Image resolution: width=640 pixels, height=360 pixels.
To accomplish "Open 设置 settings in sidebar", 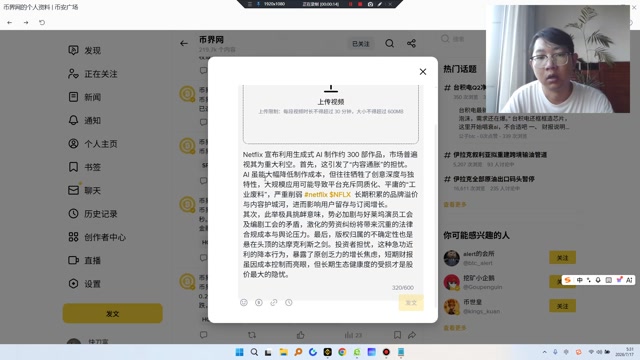I will [84, 284].
